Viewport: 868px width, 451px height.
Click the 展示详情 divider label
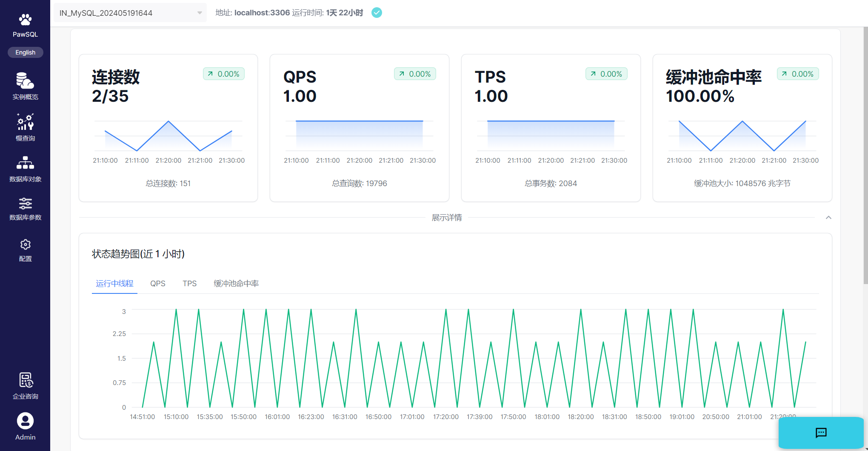(446, 218)
